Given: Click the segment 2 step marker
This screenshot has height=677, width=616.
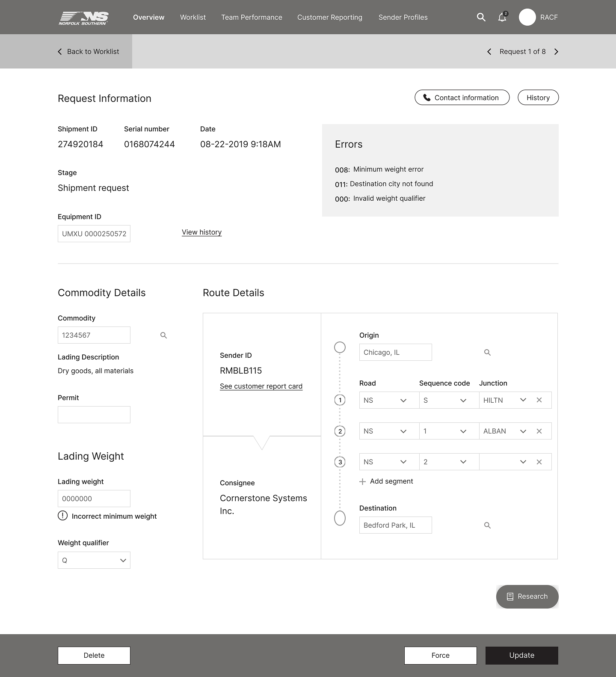Looking at the screenshot, I should click(x=340, y=431).
